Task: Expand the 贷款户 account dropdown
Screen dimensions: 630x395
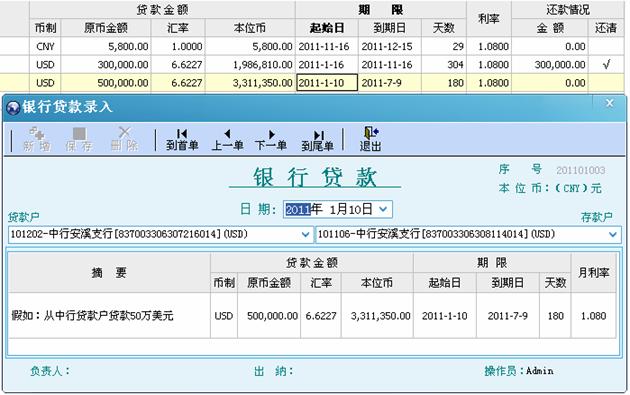Action: 306,234
